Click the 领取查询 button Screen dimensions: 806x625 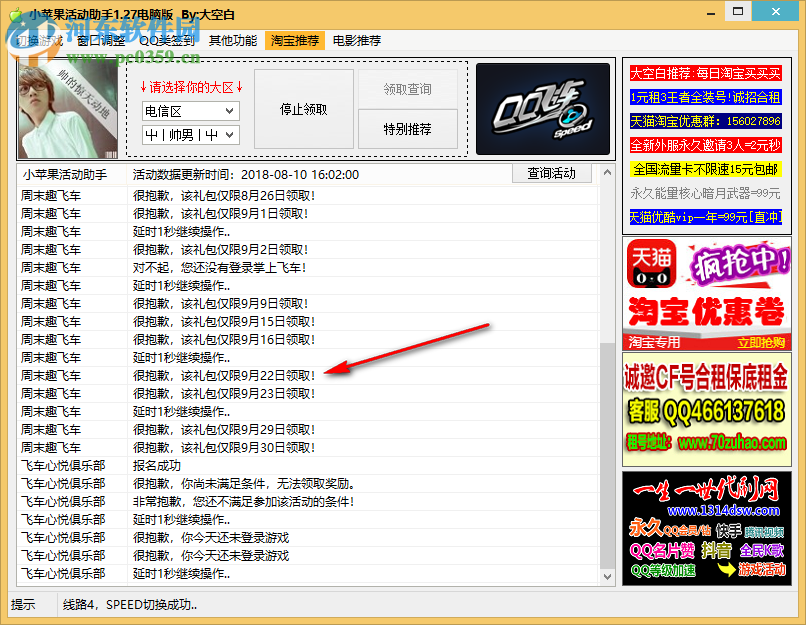pyautogui.click(x=408, y=89)
